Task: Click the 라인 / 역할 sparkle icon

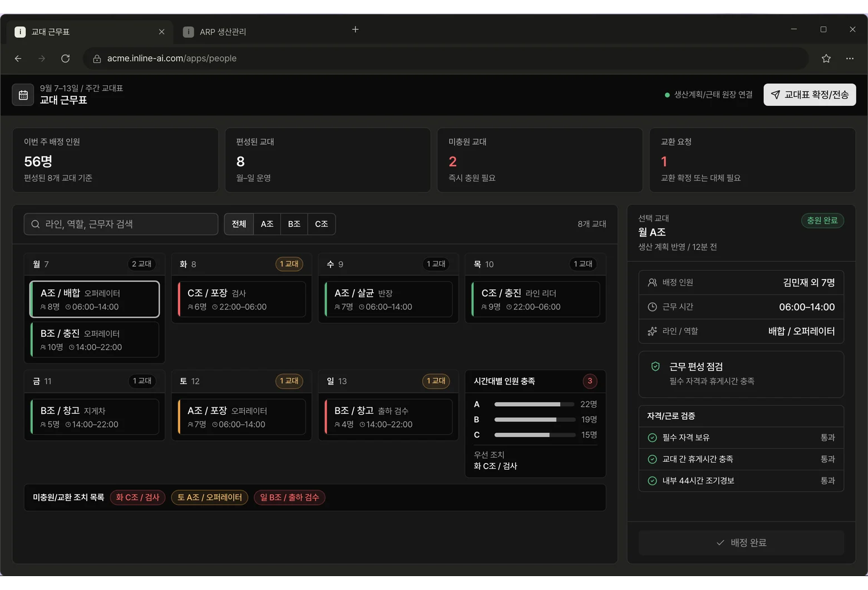Action: point(652,331)
